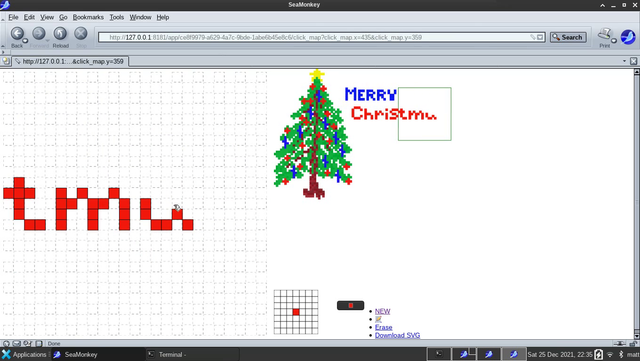Open the Applications menu in taskbar
This screenshot has height=361, width=640.
pyautogui.click(x=24, y=354)
